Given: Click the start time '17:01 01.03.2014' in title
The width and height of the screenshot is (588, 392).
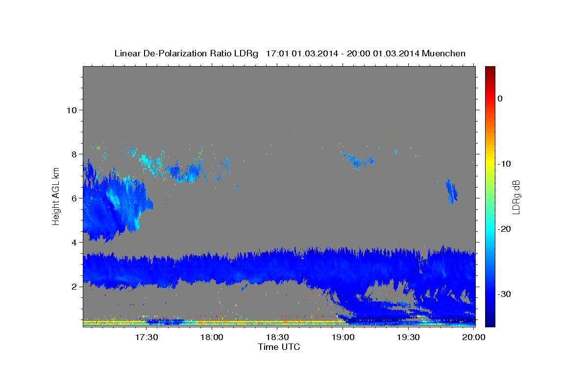Looking at the screenshot, I should pyautogui.click(x=302, y=53).
